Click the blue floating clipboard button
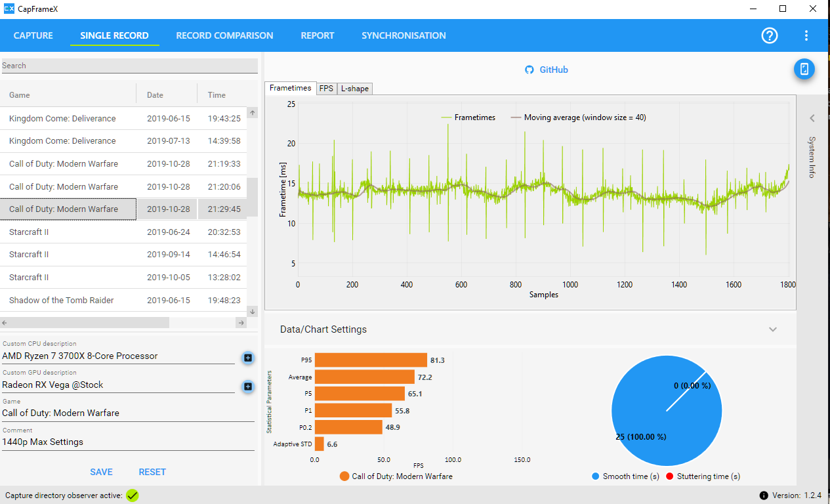Screen dimensions: 830x504 [804, 69]
